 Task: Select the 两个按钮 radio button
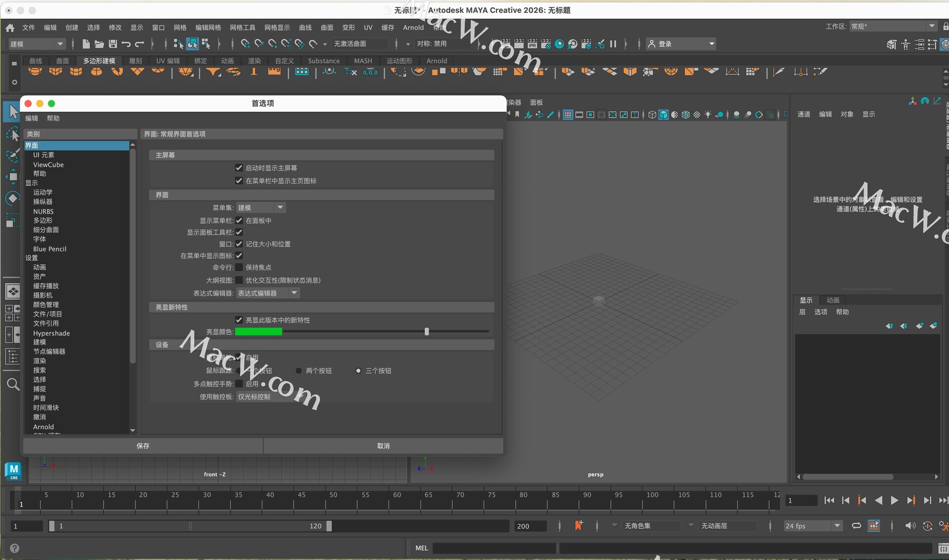pyautogui.click(x=299, y=371)
